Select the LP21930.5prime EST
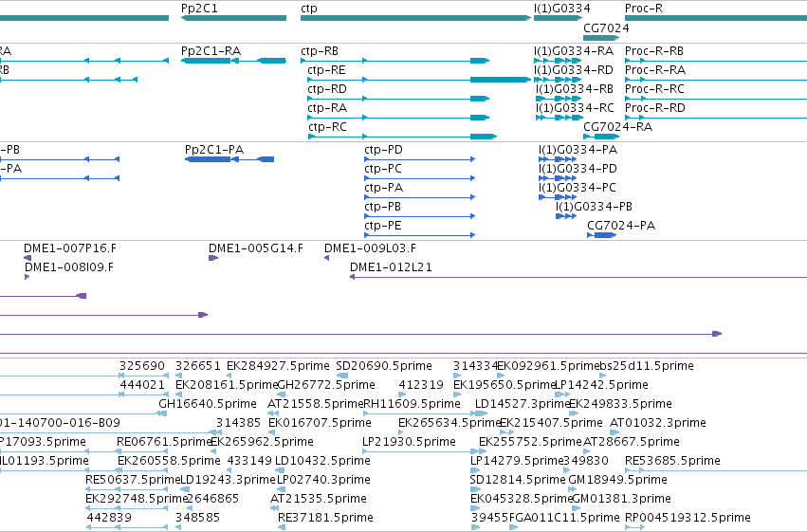 (x=424, y=451)
